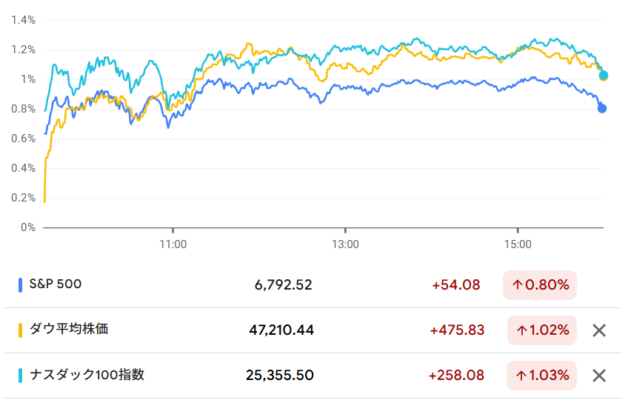Click the +475.83 point change value
The width and height of the screenshot is (628, 400).
click(x=451, y=330)
